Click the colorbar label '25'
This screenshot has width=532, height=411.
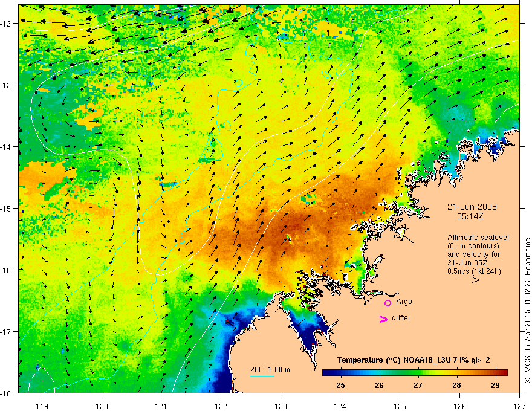pyautogui.click(x=340, y=386)
